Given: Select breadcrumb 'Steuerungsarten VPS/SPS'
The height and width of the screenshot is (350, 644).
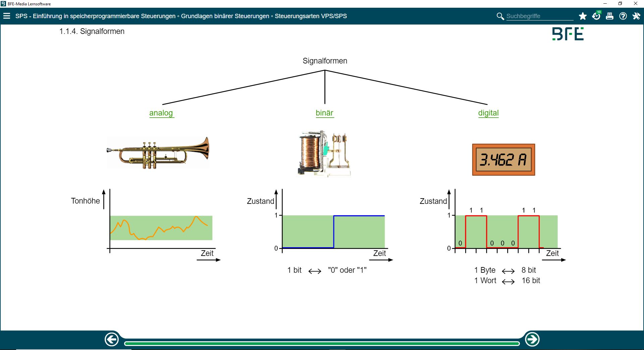Looking at the screenshot, I should point(311,16).
